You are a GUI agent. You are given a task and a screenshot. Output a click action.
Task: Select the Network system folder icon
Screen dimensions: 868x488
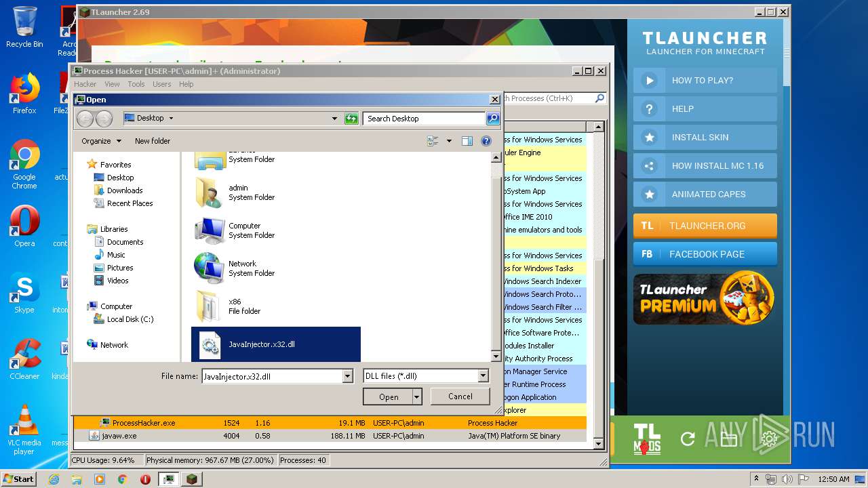[208, 268]
